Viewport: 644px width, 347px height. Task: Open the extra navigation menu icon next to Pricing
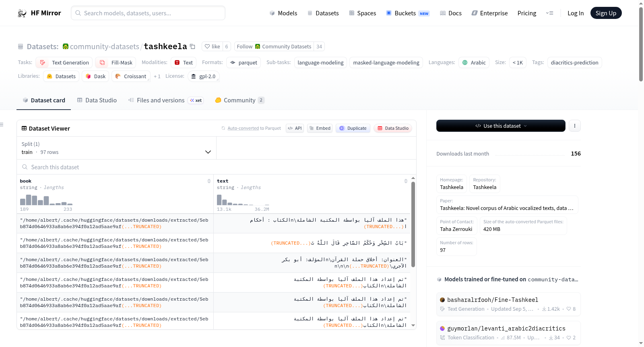coord(549,13)
